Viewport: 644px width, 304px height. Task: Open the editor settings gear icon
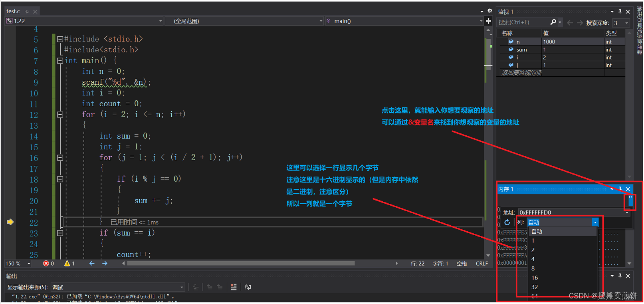[490, 11]
